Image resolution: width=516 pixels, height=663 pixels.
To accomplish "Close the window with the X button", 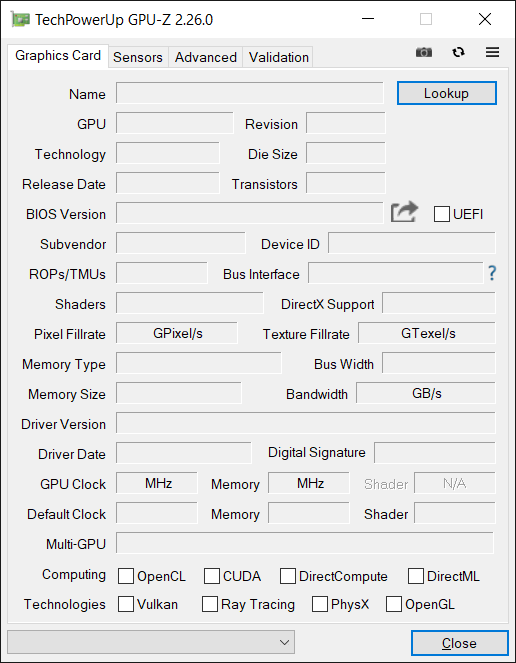I will [485, 19].
